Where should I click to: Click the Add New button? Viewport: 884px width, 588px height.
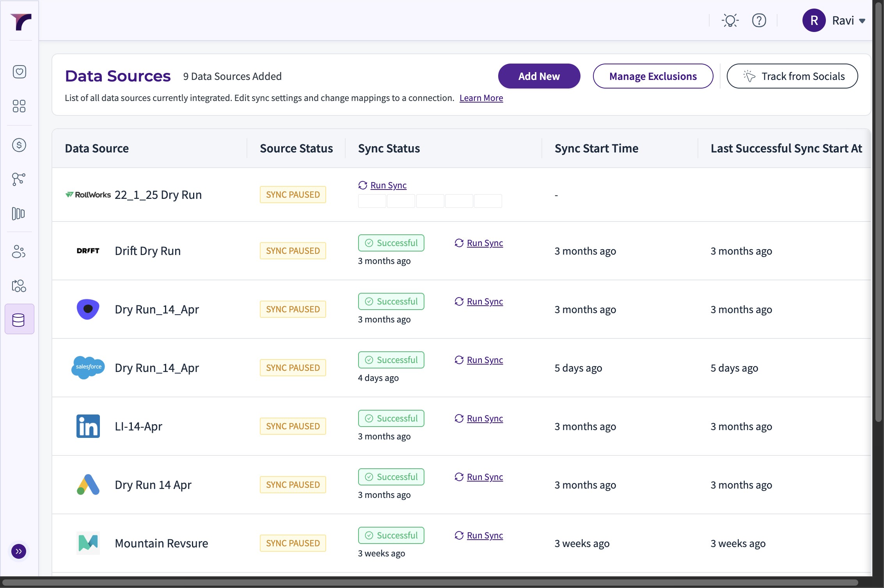pos(539,76)
